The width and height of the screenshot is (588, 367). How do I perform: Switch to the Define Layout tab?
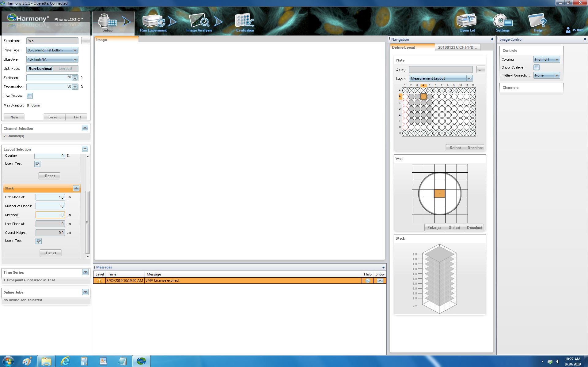point(412,47)
